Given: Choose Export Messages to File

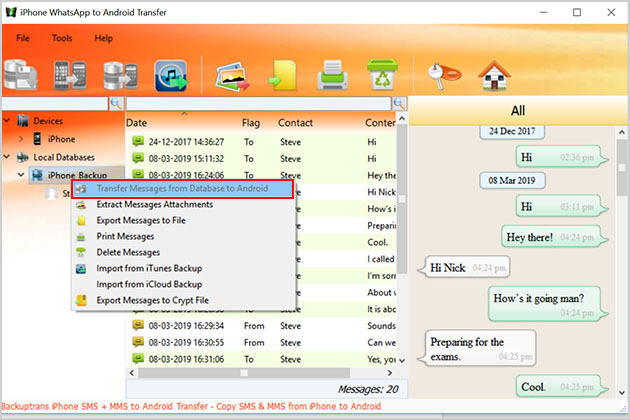Looking at the screenshot, I should pyautogui.click(x=182, y=221).
